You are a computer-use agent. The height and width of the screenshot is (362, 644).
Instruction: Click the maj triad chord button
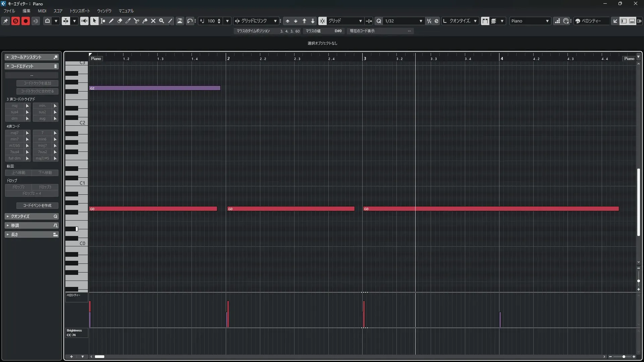coord(15,106)
